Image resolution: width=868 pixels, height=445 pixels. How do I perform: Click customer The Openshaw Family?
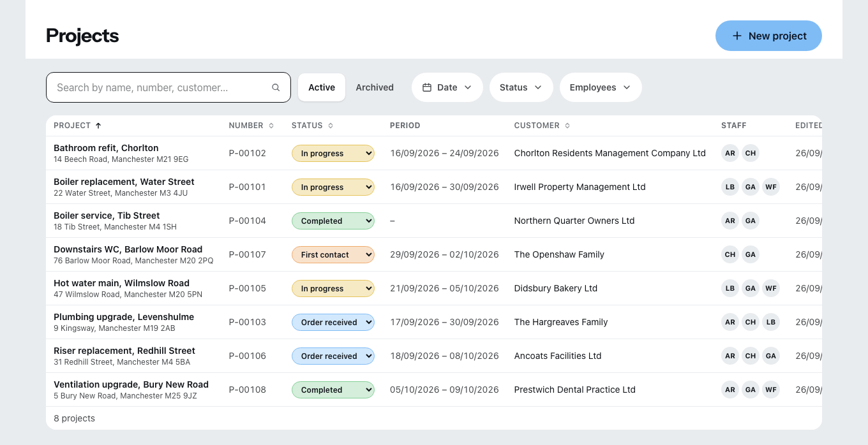[x=559, y=254]
